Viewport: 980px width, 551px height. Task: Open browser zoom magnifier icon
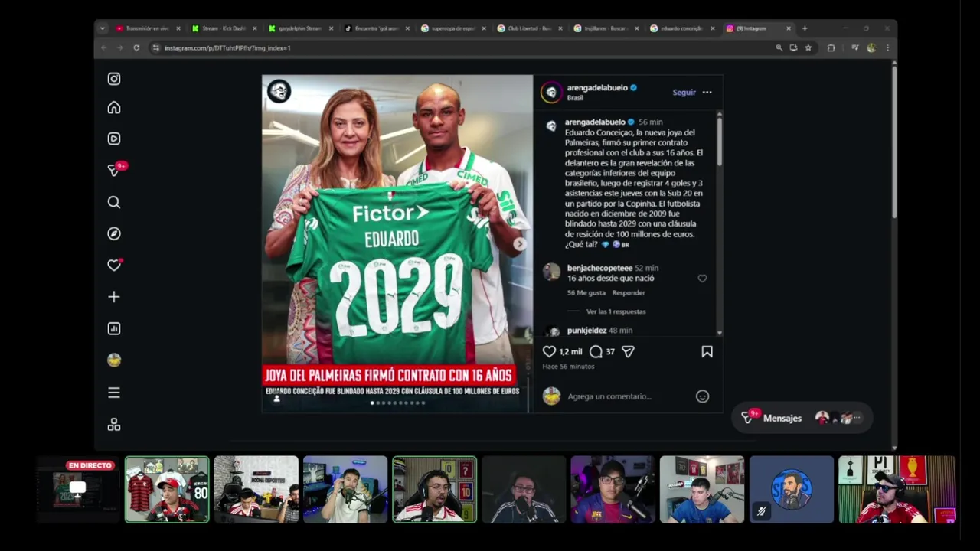point(779,47)
